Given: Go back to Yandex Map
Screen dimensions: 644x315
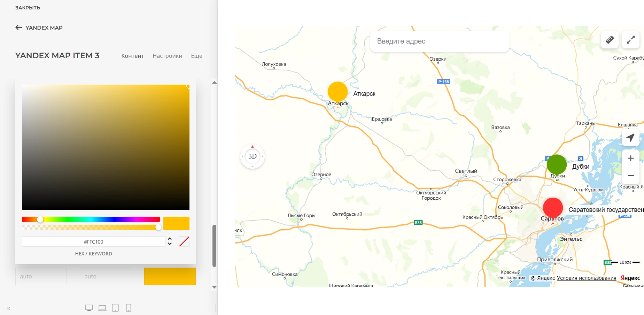Looking at the screenshot, I should click(x=39, y=28).
